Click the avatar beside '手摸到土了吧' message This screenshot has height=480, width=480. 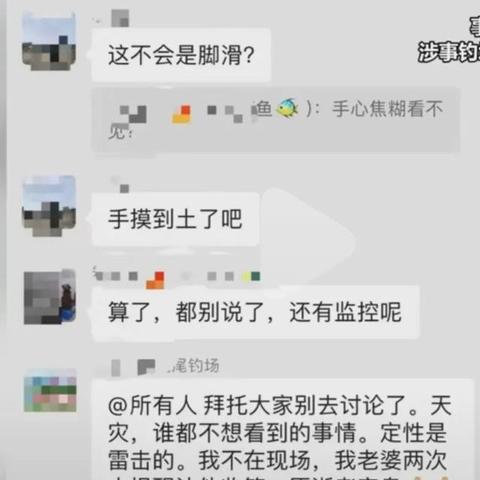click(49, 206)
